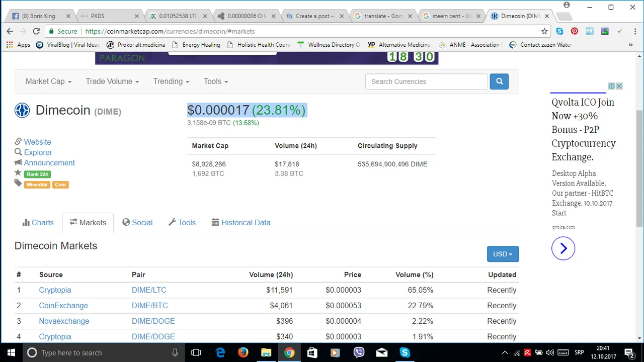Open the Windows Action Center notifications
The height and width of the screenshot is (362, 644).
pyautogui.click(x=629, y=352)
